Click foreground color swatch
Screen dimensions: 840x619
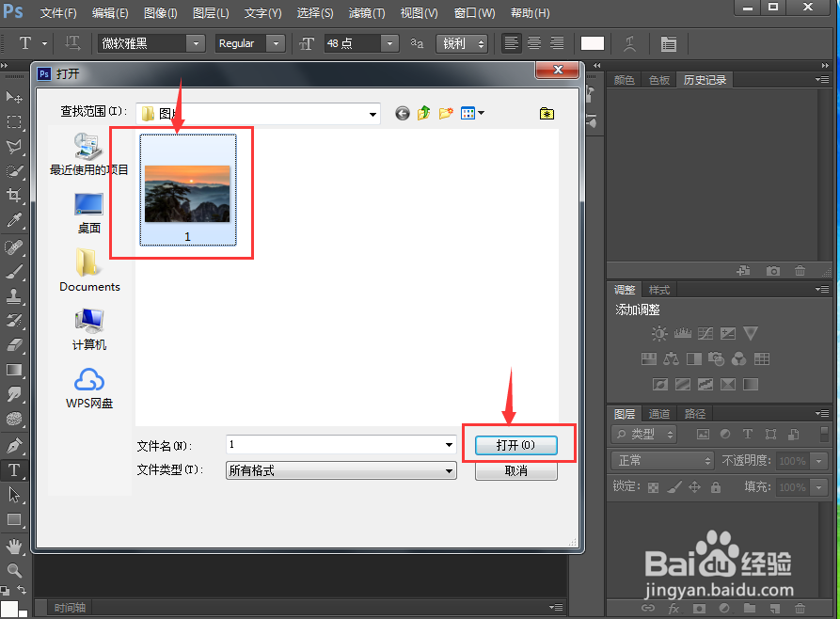click(x=8, y=609)
